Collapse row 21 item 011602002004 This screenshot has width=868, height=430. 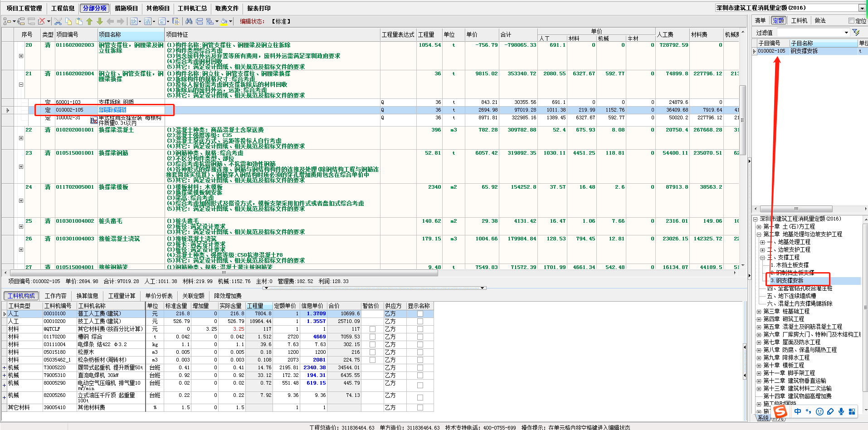[21, 84]
